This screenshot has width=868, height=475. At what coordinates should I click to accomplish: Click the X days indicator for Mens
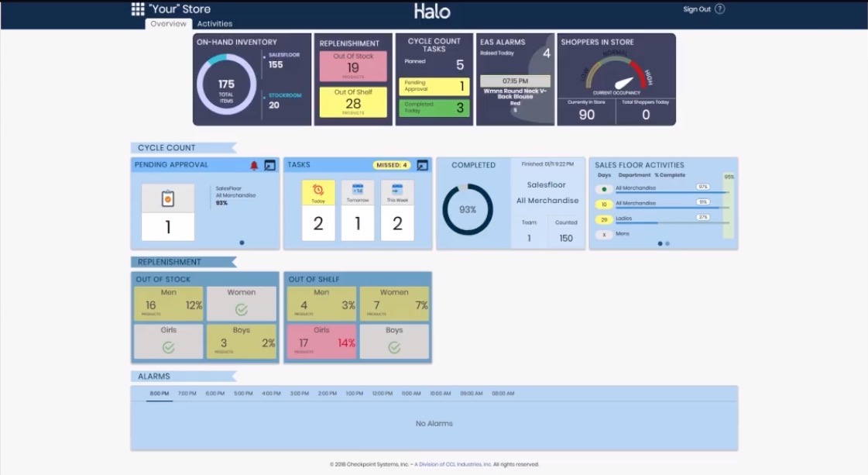click(x=604, y=235)
